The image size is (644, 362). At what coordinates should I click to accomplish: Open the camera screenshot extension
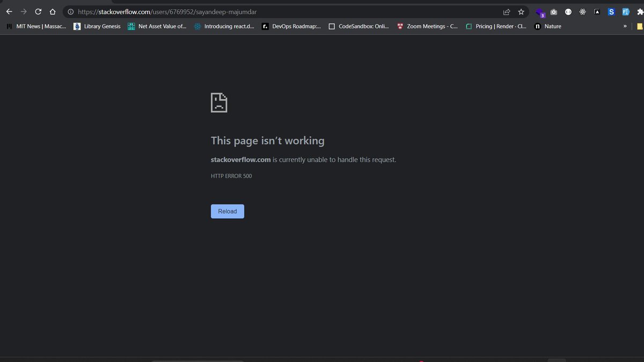click(x=554, y=12)
